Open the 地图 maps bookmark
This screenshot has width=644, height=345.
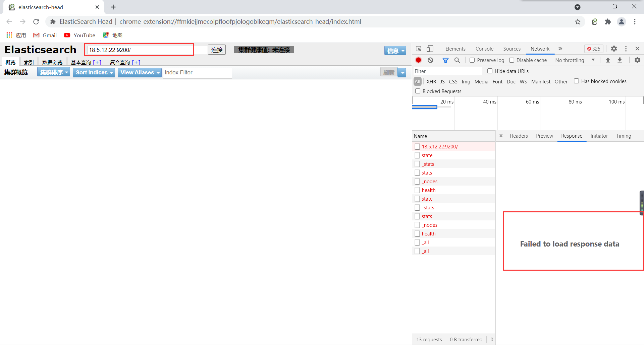(112, 35)
